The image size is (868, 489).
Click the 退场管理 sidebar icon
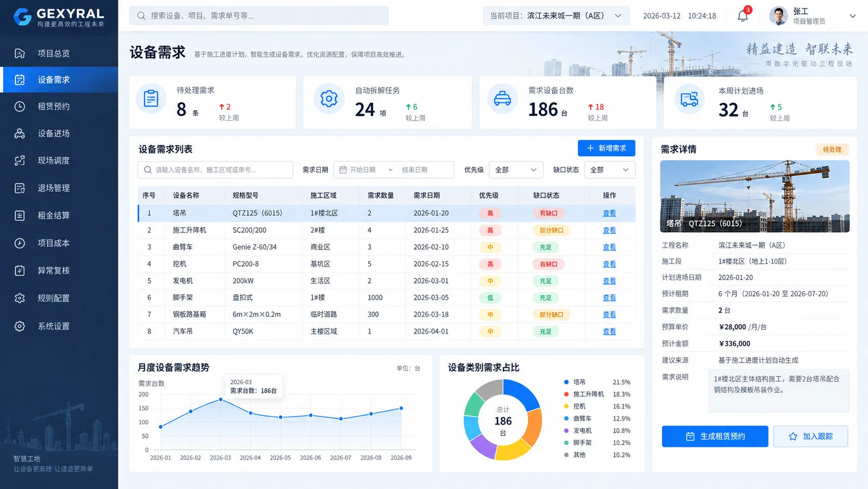click(20, 188)
